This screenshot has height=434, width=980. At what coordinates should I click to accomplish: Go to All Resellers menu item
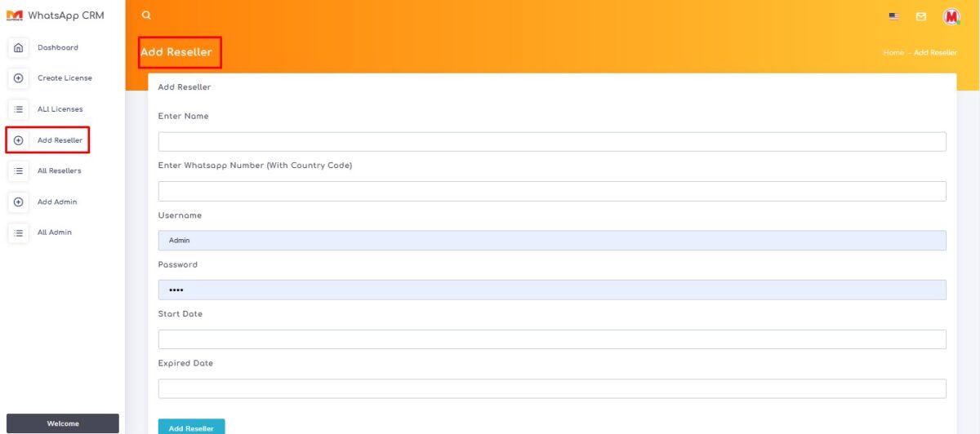coord(60,171)
